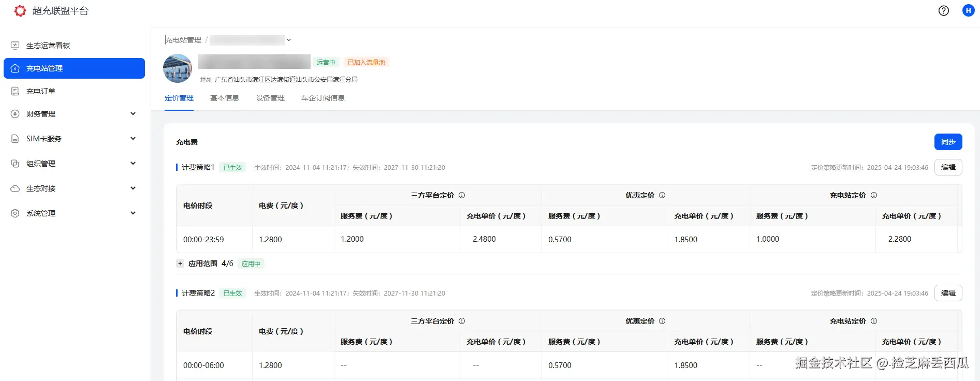The image size is (980, 381).
Task: Expand the 财务管理 menu chevron
Action: coord(133,114)
